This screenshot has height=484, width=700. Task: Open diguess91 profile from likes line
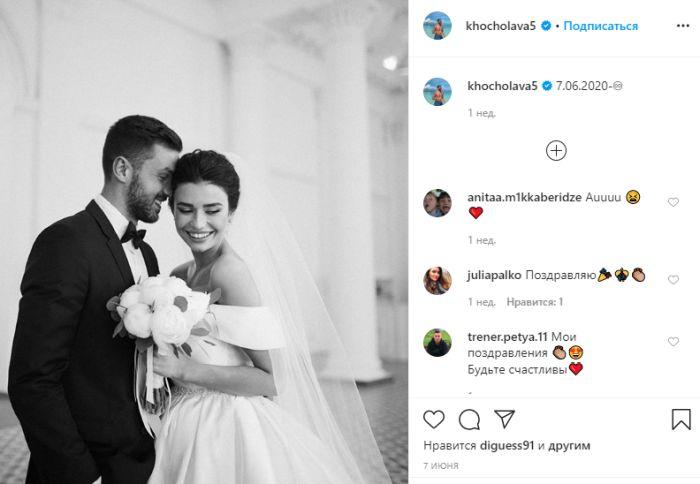tap(507, 446)
